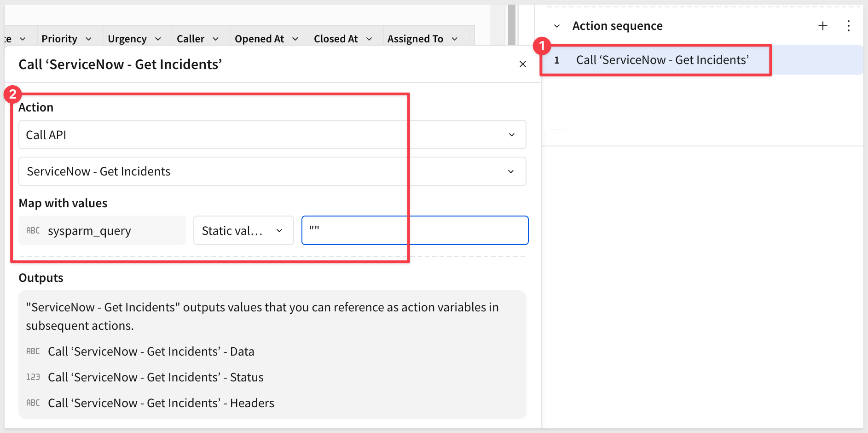Open the Caller column menu arrow
The height and width of the screenshot is (433, 868).
[215, 39]
